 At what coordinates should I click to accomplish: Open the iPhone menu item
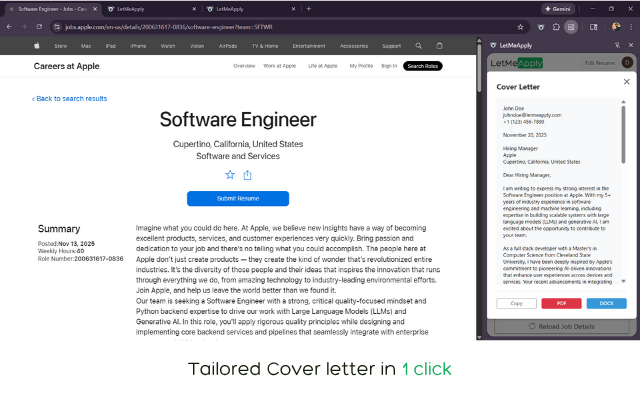[x=138, y=46]
